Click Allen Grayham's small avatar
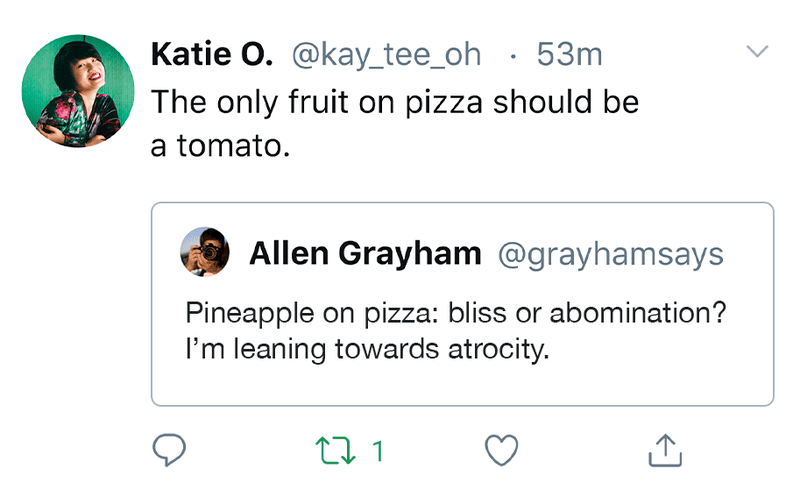Viewport: 800px width, 497px height. [205, 253]
